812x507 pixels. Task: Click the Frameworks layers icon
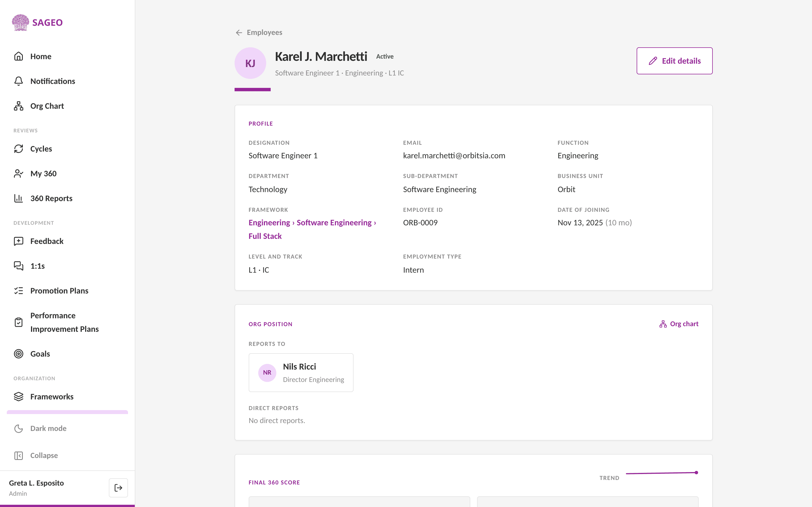[x=18, y=397]
